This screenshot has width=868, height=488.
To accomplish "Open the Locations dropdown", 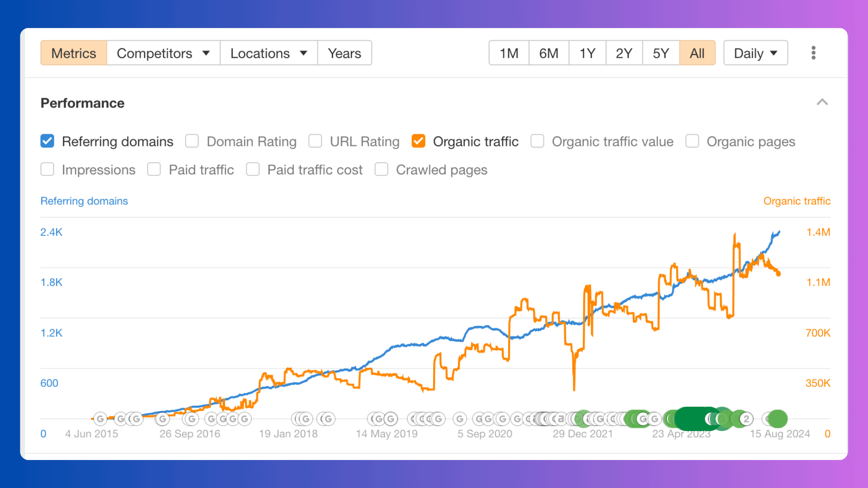I will [x=269, y=53].
